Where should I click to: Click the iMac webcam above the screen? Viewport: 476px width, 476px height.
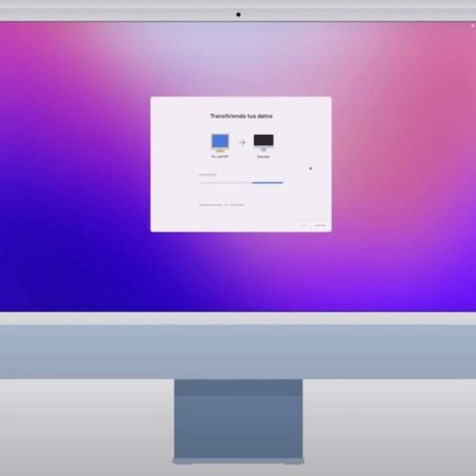238,14
